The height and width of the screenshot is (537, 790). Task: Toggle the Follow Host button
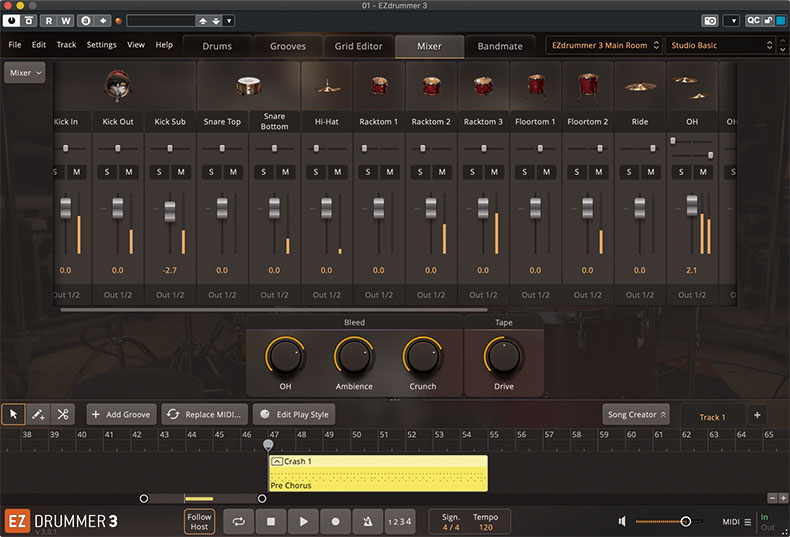[200, 521]
